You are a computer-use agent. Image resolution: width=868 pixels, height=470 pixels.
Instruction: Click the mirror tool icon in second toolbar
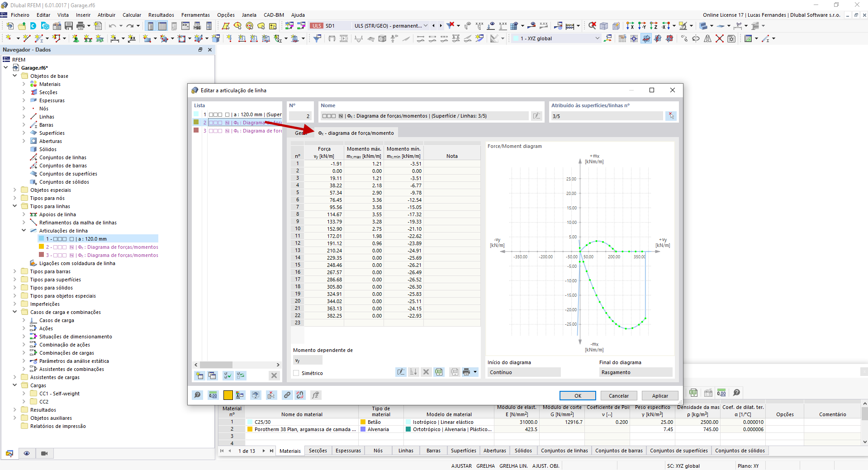(707, 38)
